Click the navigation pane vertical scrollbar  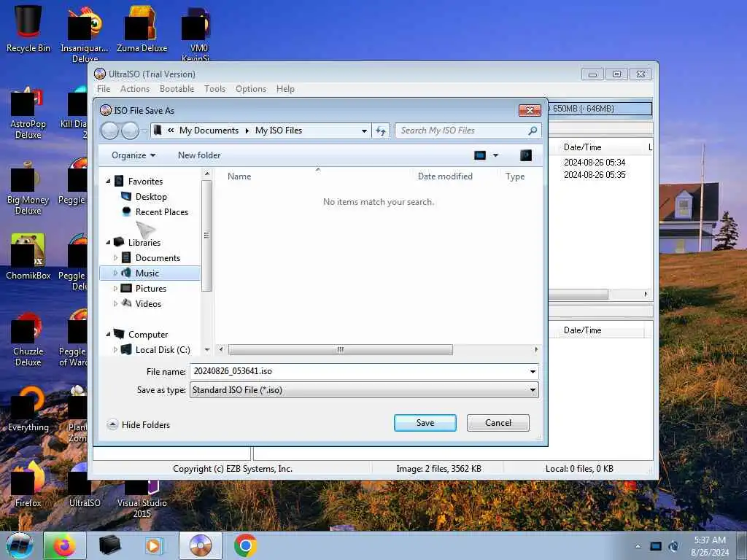tap(206, 236)
